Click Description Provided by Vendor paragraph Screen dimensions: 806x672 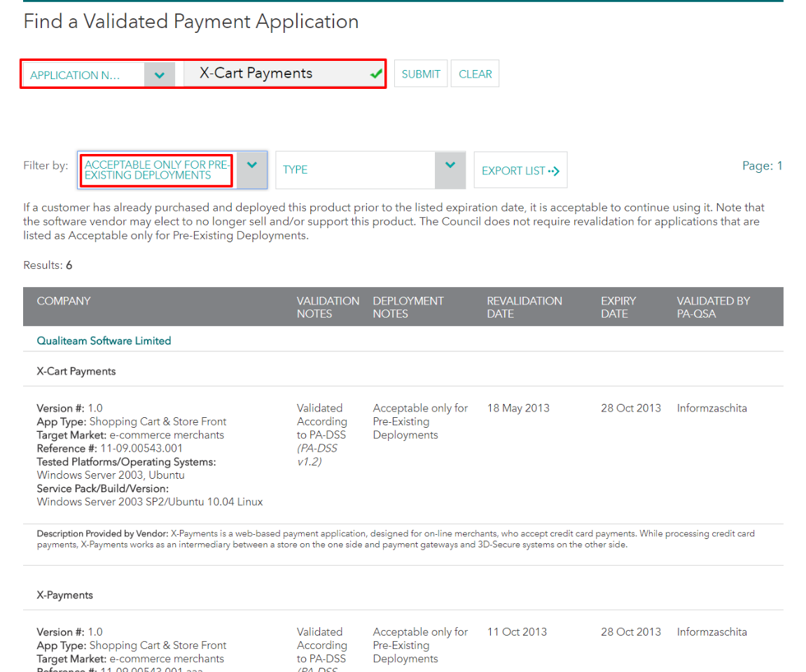click(x=396, y=539)
